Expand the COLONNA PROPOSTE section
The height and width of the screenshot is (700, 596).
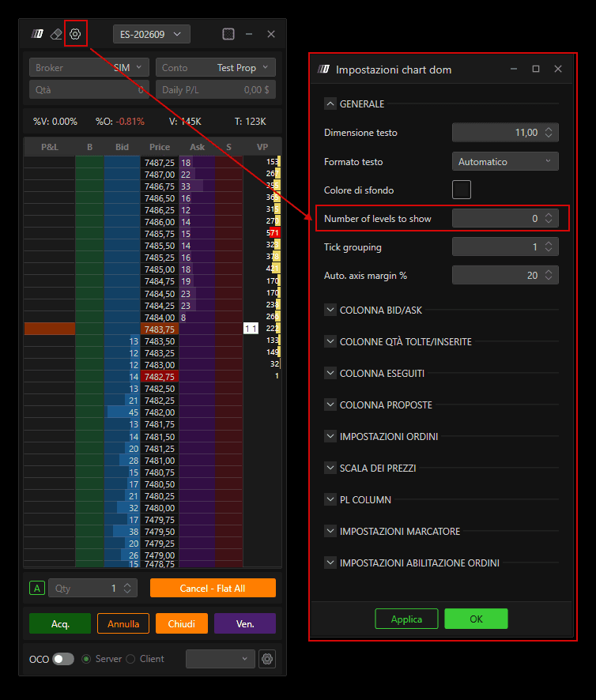point(330,405)
